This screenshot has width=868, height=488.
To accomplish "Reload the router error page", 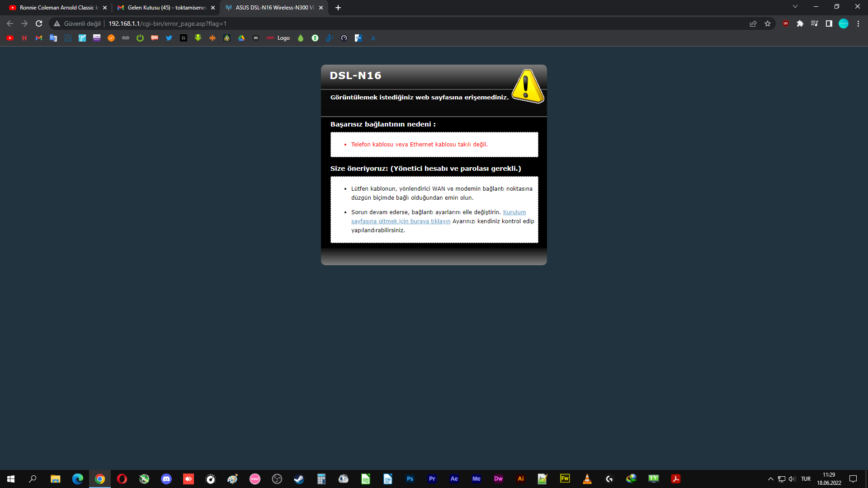I will (x=39, y=23).
